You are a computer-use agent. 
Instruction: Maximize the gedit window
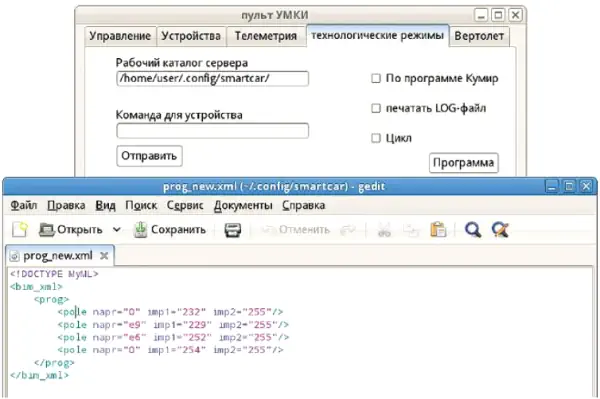[x=569, y=187]
